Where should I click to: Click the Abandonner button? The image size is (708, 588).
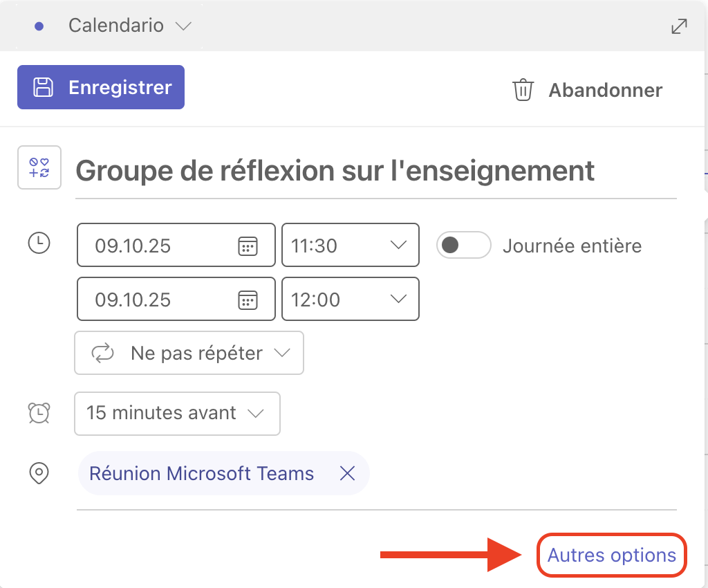tap(605, 90)
